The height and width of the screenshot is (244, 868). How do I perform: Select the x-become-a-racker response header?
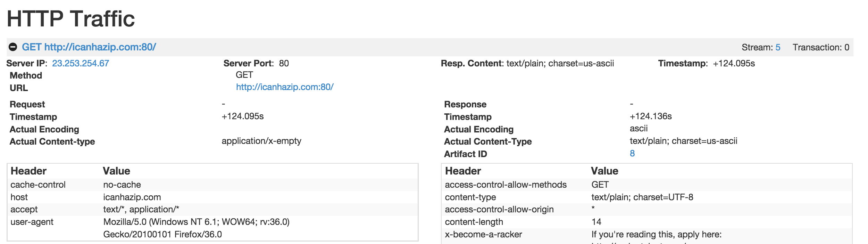483,234
